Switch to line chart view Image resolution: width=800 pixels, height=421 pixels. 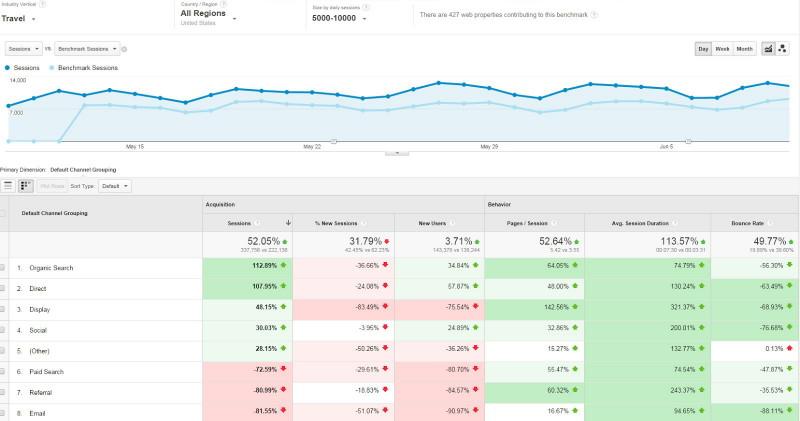(x=768, y=48)
